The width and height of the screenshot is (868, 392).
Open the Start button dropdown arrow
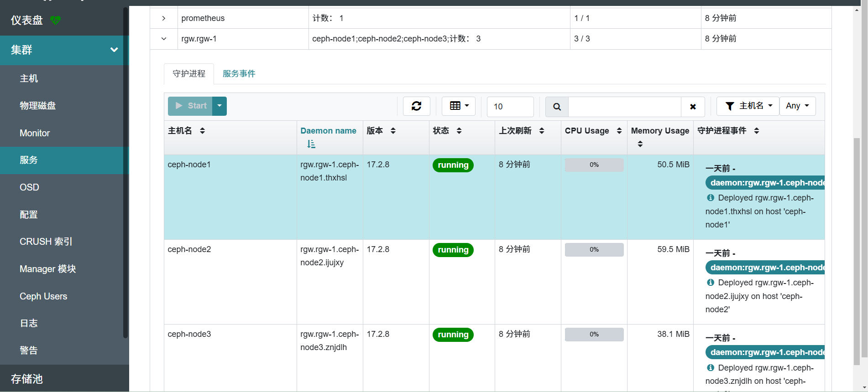(220, 106)
